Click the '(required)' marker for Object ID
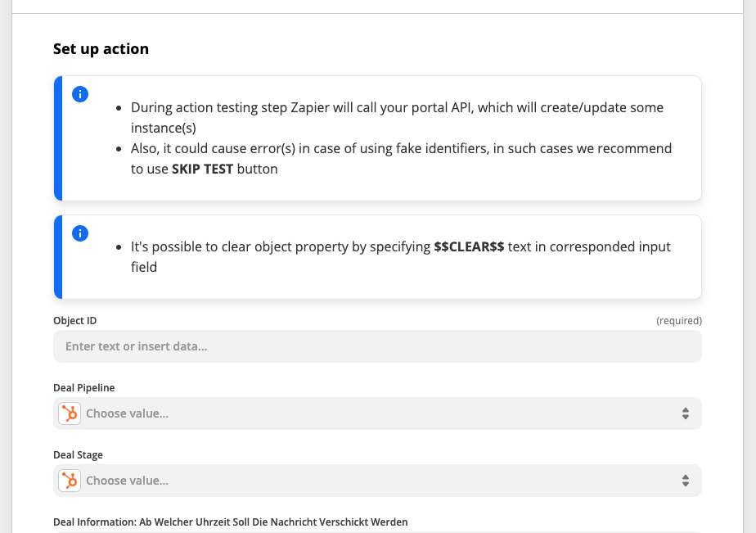This screenshot has width=756, height=533. (x=679, y=321)
